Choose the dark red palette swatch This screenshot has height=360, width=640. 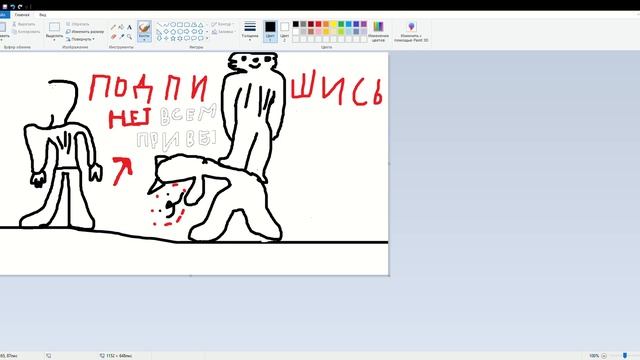point(311,24)
